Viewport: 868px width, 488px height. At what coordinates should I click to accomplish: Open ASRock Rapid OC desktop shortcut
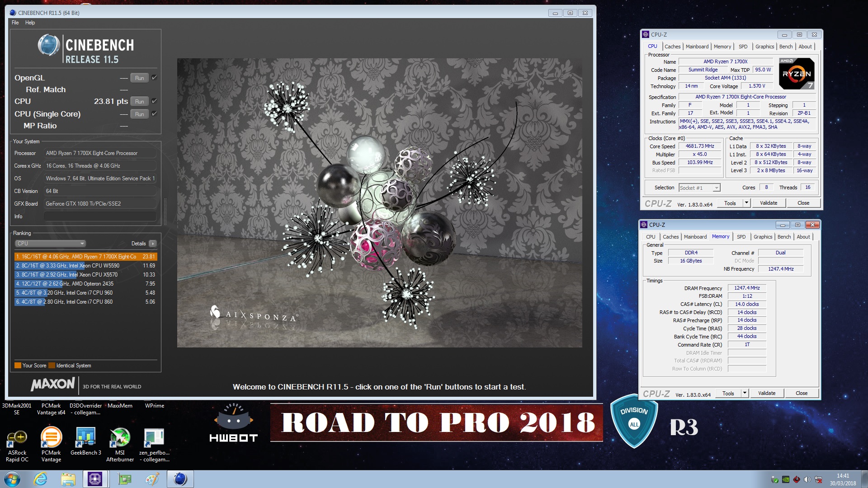[x=17, y=445]
